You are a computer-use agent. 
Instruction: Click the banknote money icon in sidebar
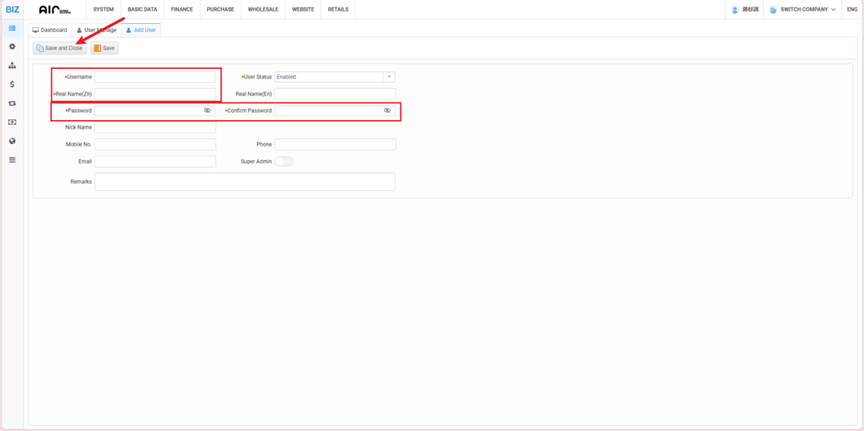pos(12,122)
